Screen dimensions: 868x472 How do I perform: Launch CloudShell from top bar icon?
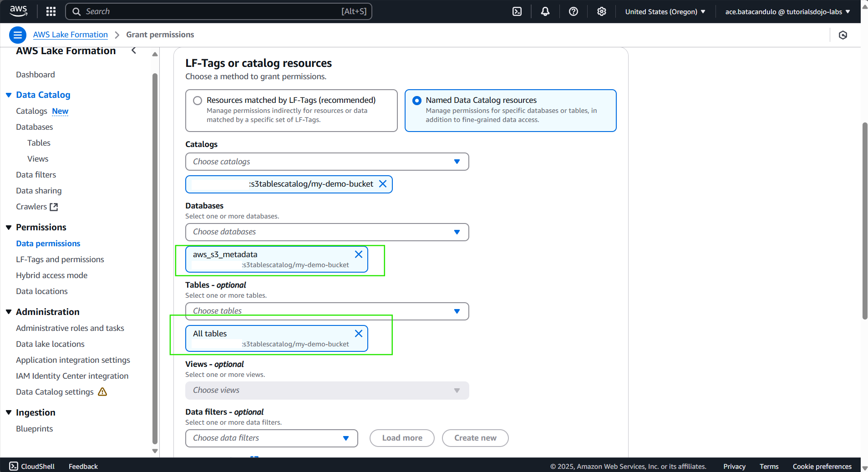[517, 11]
